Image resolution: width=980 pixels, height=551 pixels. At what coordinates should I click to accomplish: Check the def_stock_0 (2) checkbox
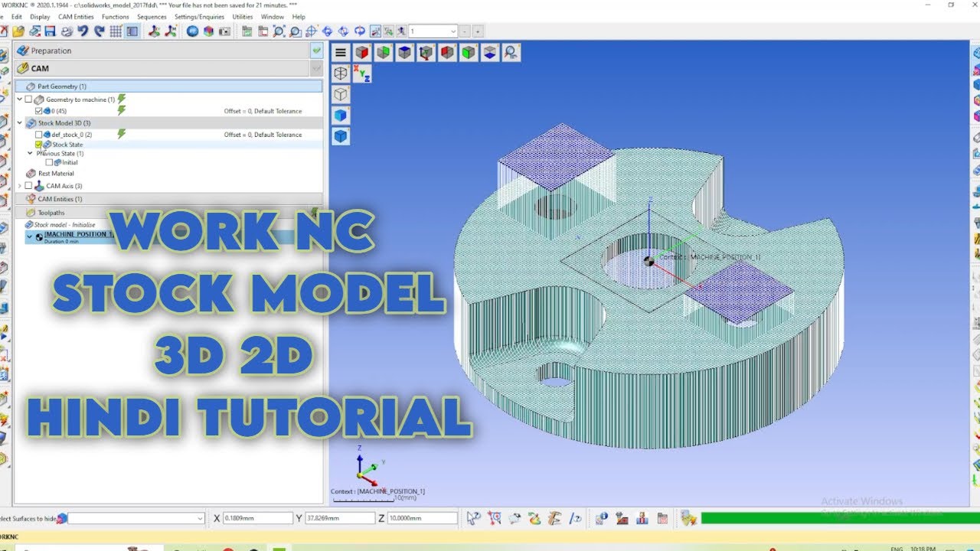point(39,135)
